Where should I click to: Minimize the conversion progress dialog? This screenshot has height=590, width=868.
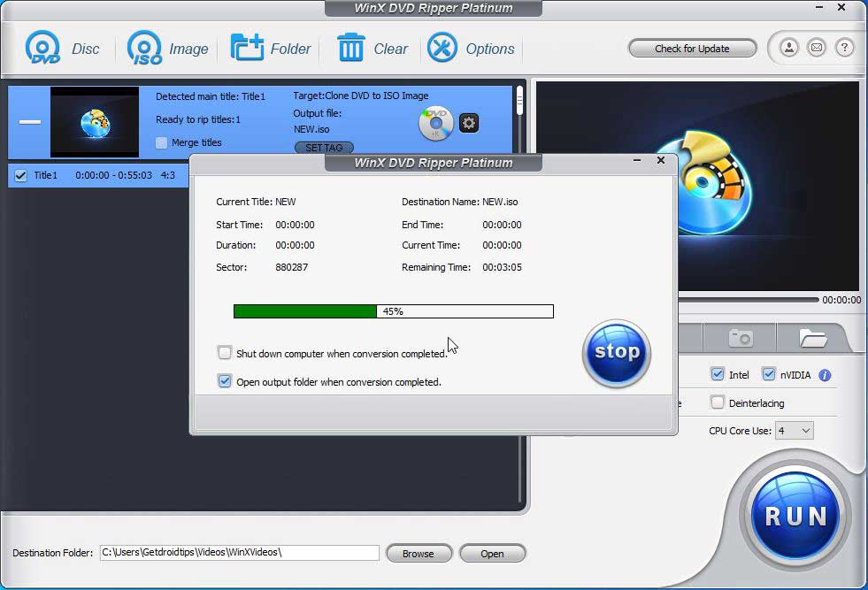636,160
